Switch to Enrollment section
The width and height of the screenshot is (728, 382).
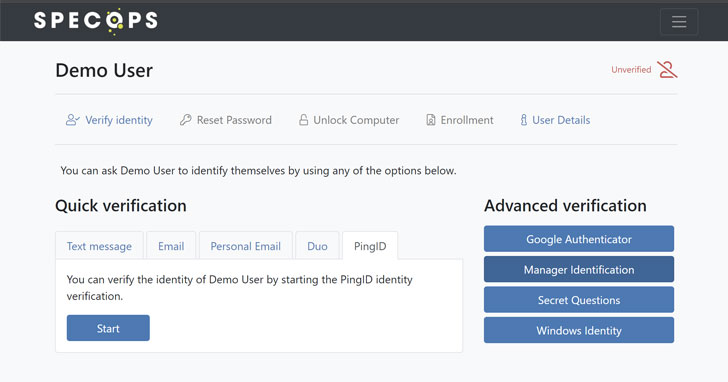(x=460, y=120)
